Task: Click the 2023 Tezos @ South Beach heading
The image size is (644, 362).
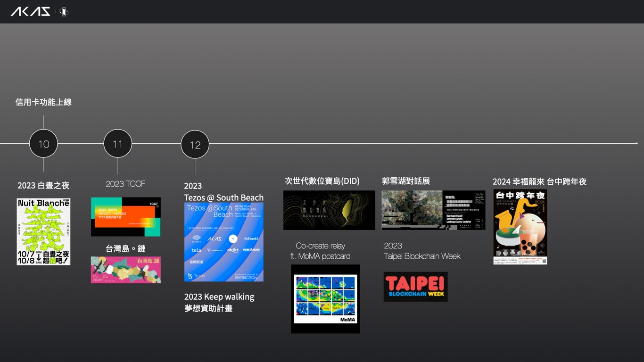Action: (224, 191)
